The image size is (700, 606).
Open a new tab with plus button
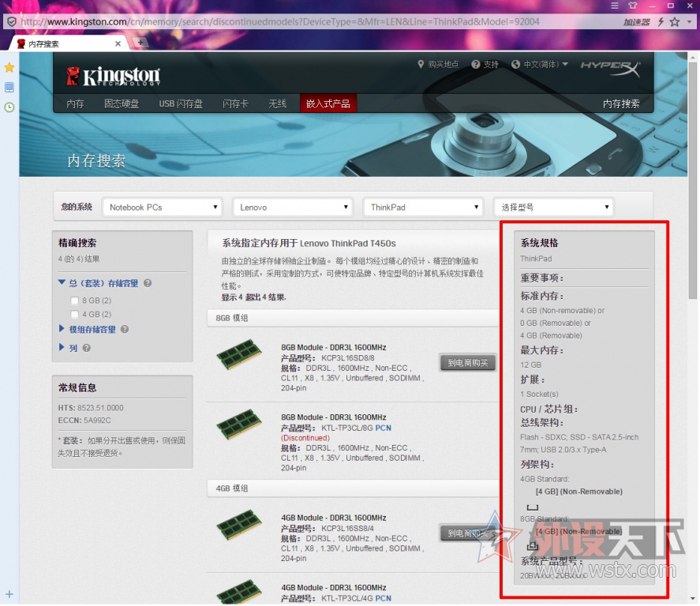pyautogui.click(x=140, y=43)
